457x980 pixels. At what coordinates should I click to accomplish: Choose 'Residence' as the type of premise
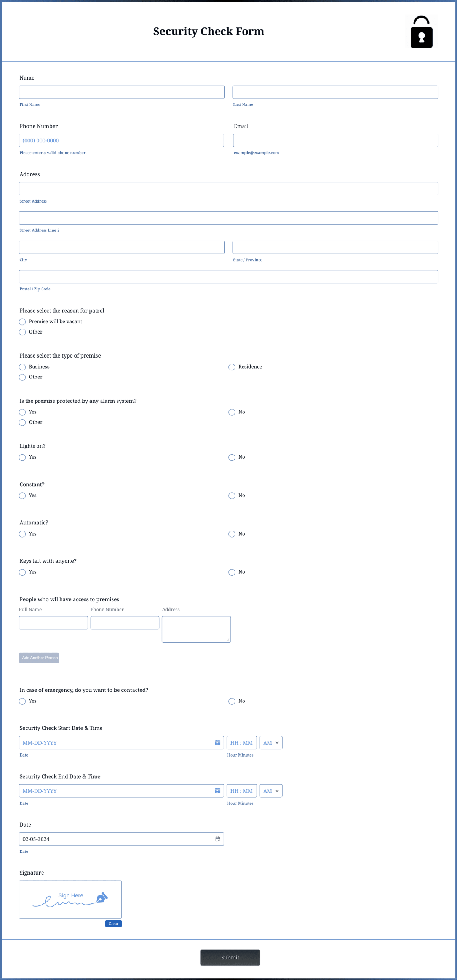click(232, 367)
